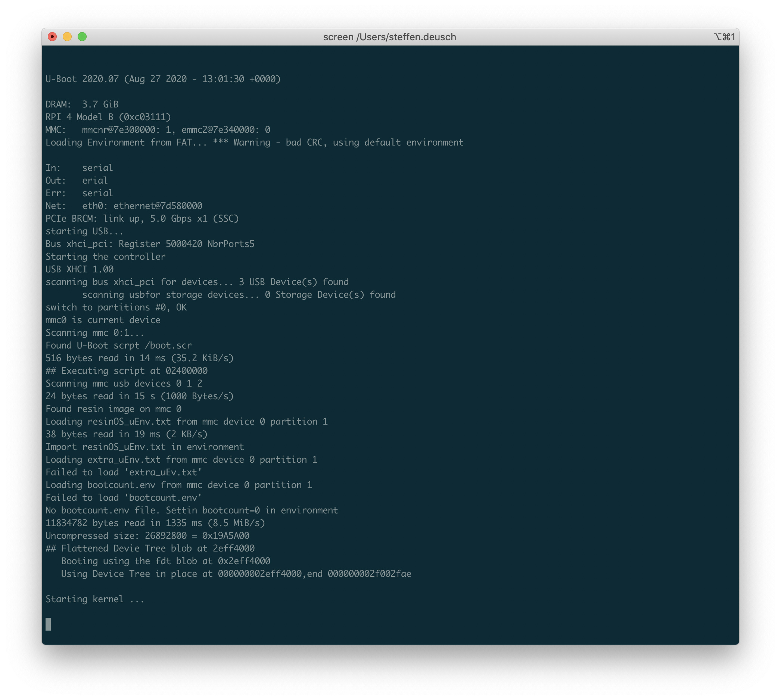The image size is (781, 700).
Task: Click the '516 bytes read in 14 ms' line
Action: [140, 358]
